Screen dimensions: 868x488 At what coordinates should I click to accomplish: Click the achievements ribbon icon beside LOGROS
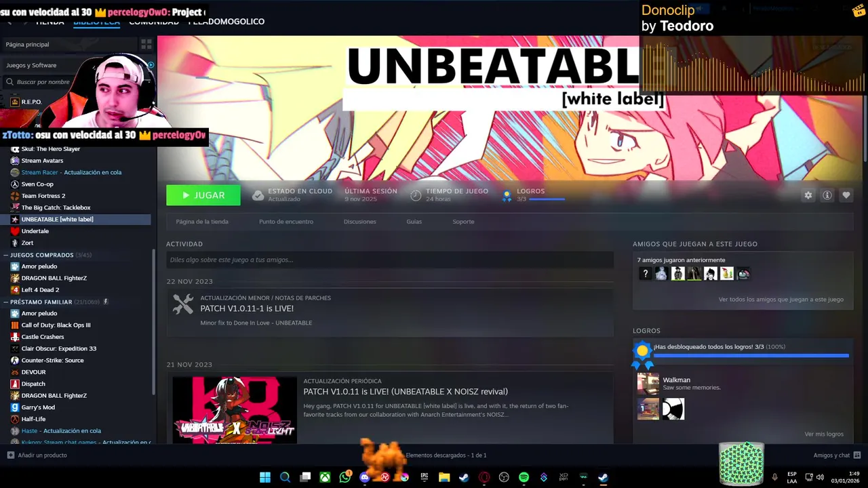pyautogui.click(x=507, y=195)
